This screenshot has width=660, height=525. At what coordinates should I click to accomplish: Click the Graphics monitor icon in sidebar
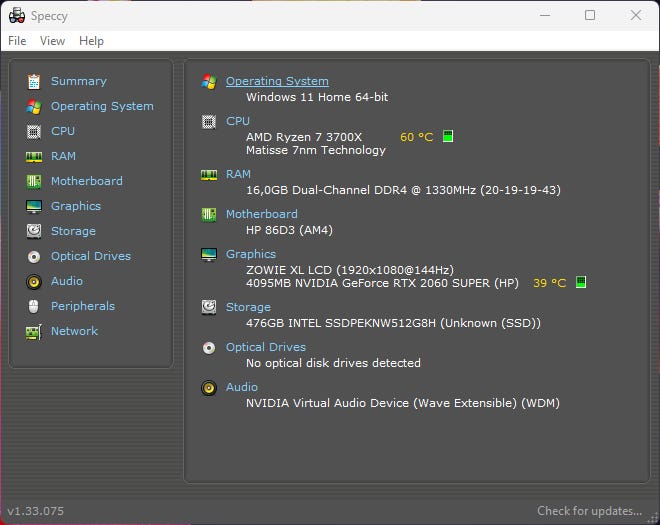click(x=34, y=206)
